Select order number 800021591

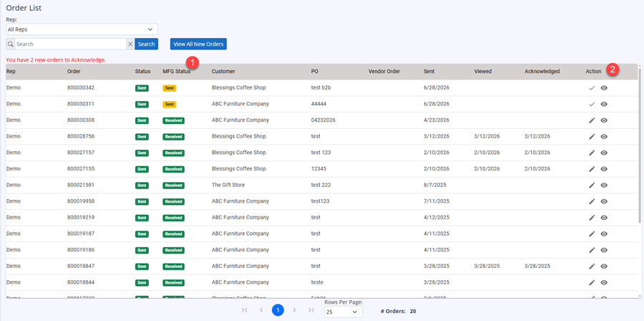coord(81,185)
